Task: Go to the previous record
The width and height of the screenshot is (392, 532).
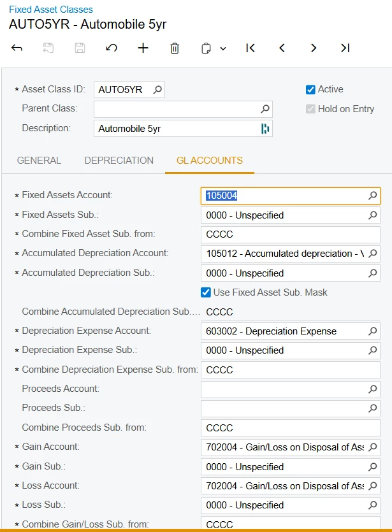Action: point(282,48)
